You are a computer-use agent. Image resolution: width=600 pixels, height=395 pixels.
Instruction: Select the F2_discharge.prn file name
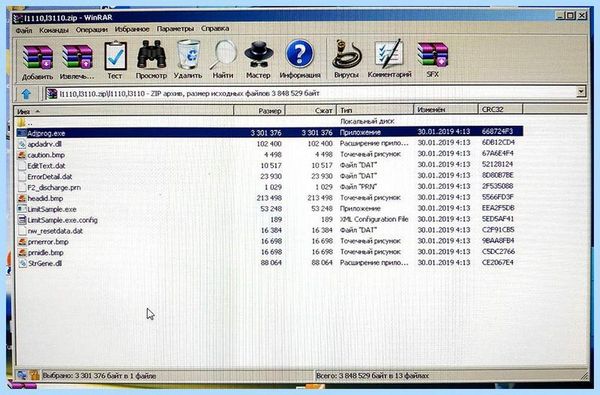54,188
